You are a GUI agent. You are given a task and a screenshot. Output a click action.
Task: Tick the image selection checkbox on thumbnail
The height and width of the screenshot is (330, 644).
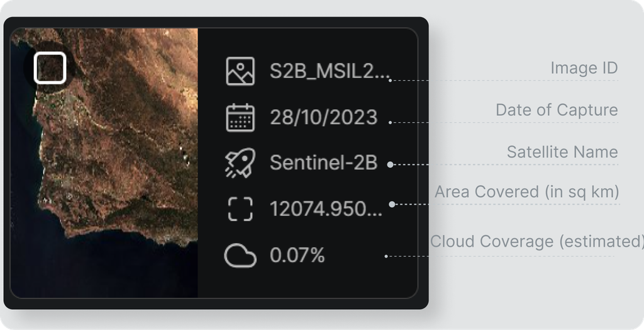[x=50, y=68]
